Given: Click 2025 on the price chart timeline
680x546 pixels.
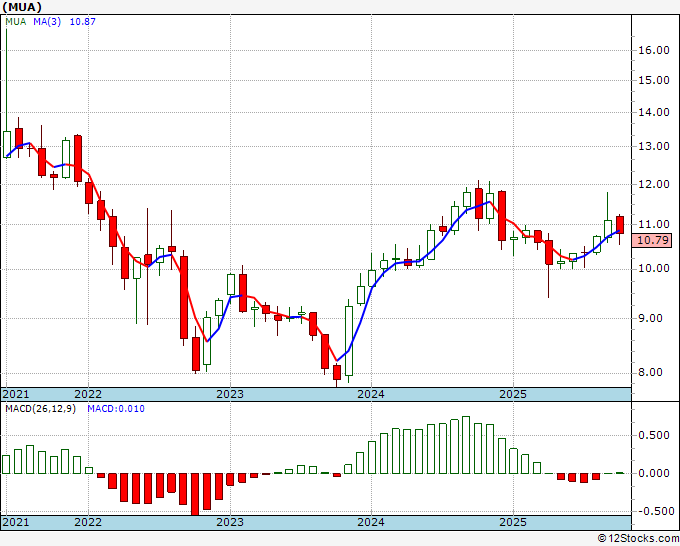Looking at the screenshot, I should click(513, 394).
